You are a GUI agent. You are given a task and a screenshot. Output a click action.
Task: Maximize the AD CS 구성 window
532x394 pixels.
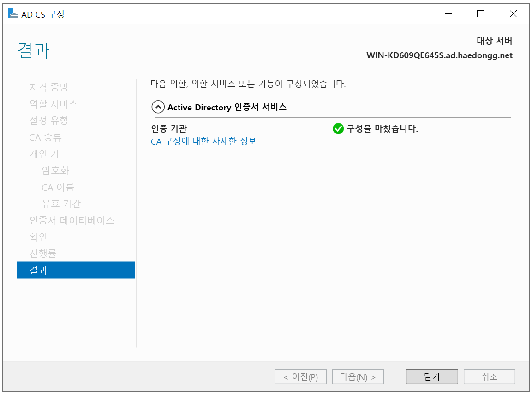[480, 14]
